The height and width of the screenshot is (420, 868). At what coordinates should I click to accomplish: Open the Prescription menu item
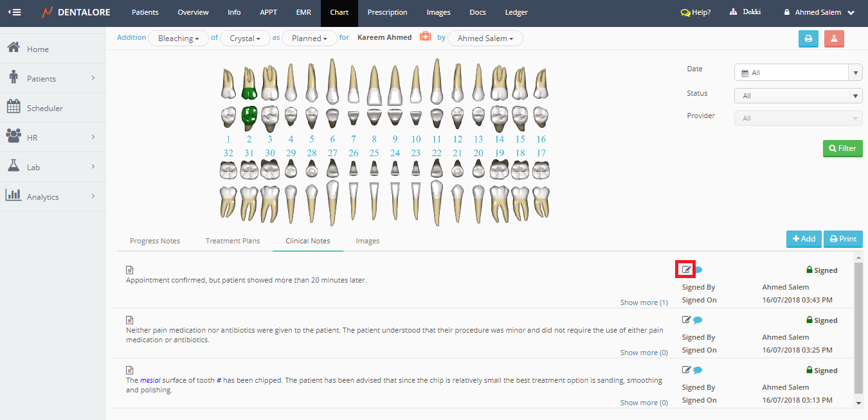(x=387, y=12)
